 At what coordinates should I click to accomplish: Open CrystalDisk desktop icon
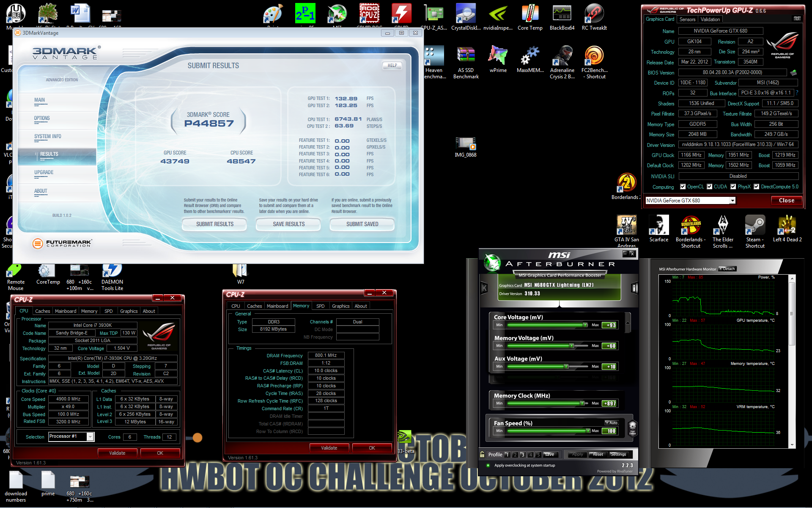(x=466, y=17)
